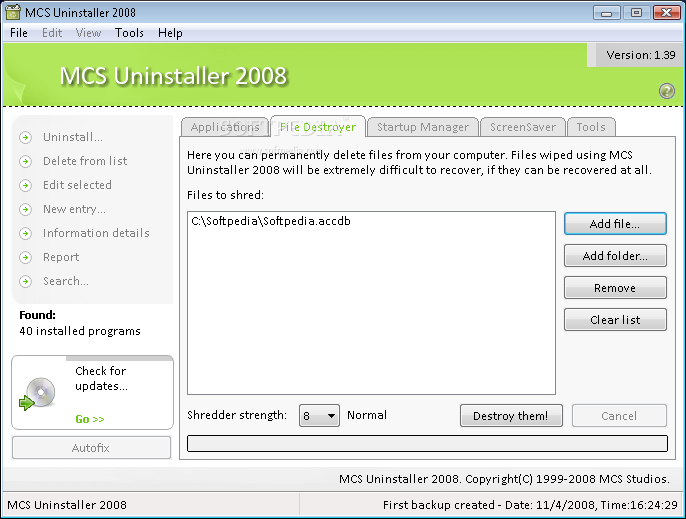Close the MCS Uninstaller 2008 window

click(x=666, y=12)
